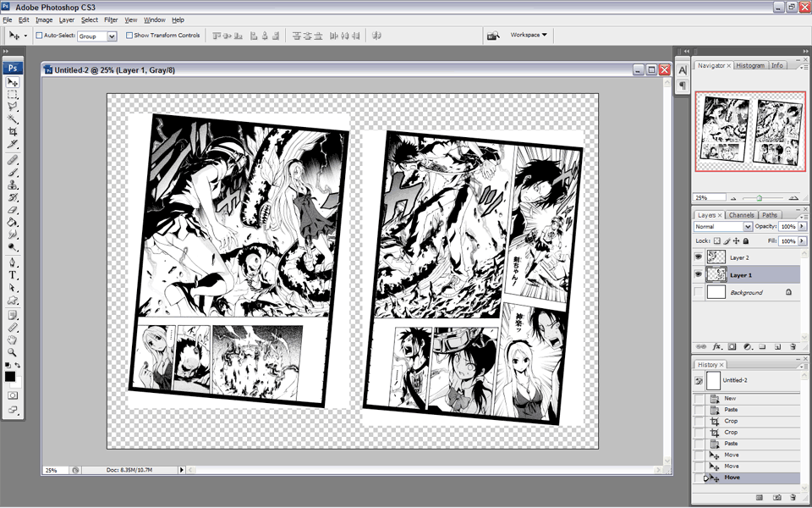Select the New history state
The width and height of the screenshot is (812, 508).
click(747, 398)
